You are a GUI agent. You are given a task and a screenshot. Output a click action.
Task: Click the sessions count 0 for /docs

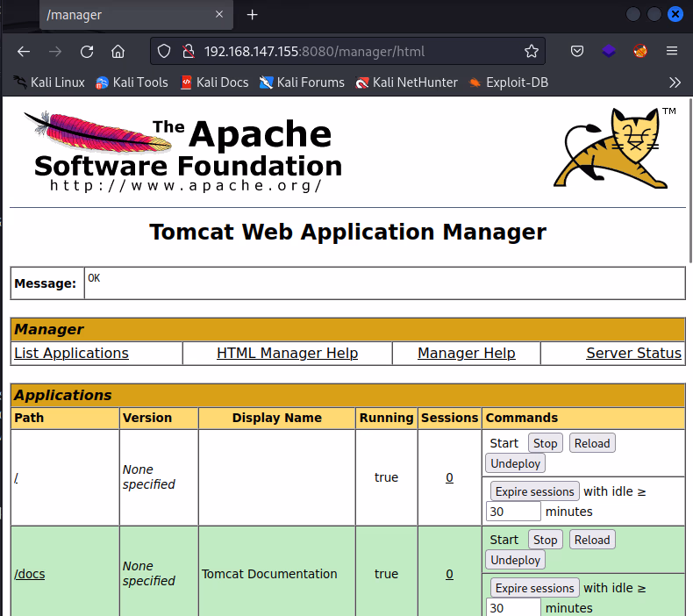tap(449, 574)
